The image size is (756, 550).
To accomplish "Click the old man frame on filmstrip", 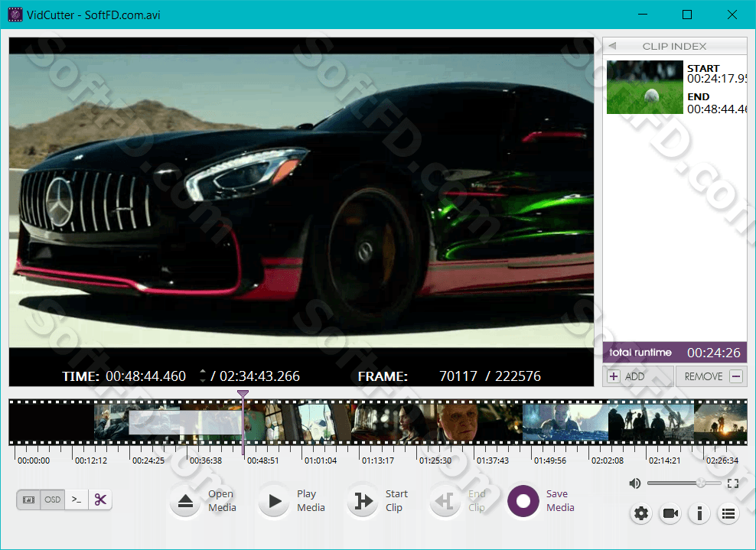I will click(x=458, y=422).
